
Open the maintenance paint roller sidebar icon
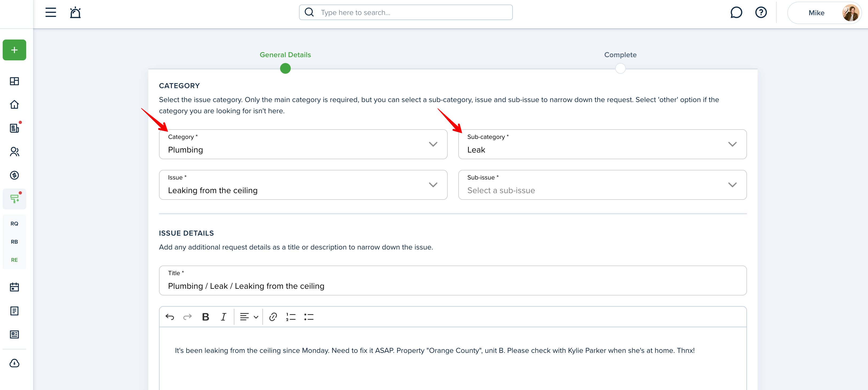[14, 199]
